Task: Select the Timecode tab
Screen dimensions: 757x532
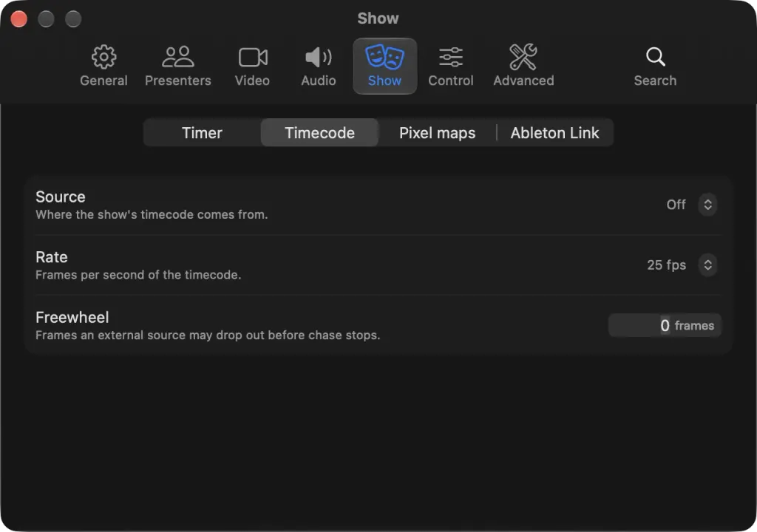Action: click(319, 133)
